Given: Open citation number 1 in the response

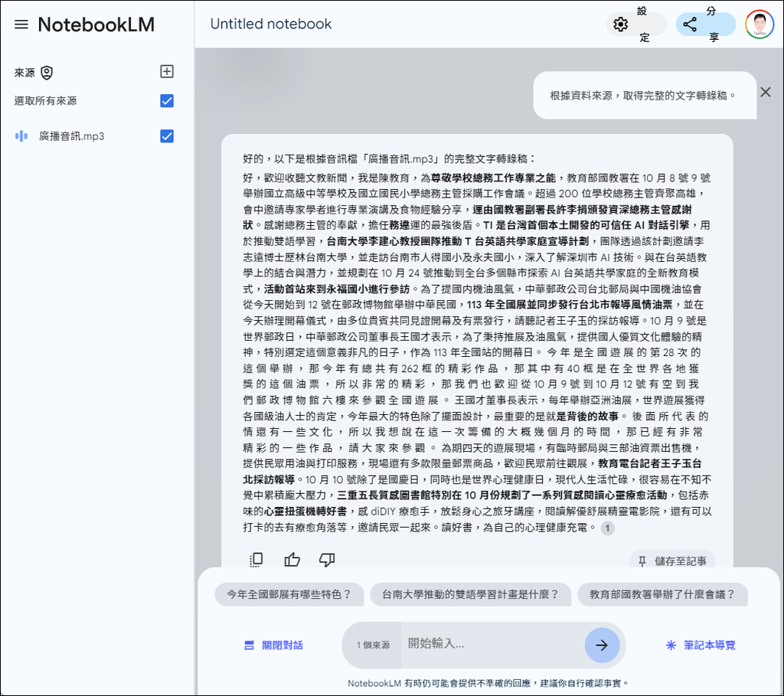Looking at the screenshot, I should pos(607,528).
